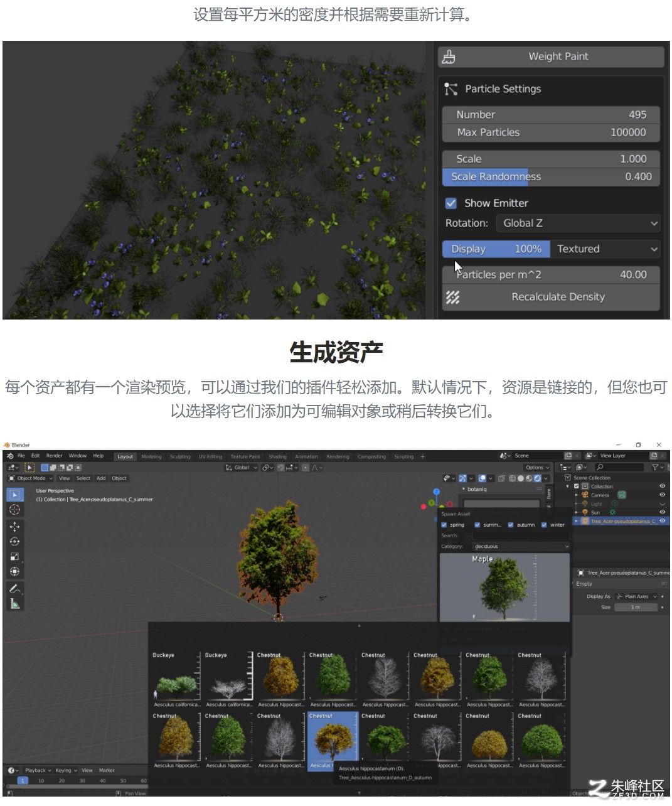Open the Options dropdown in viewport header
Screen dimensions: 672x806
[537, 468]
